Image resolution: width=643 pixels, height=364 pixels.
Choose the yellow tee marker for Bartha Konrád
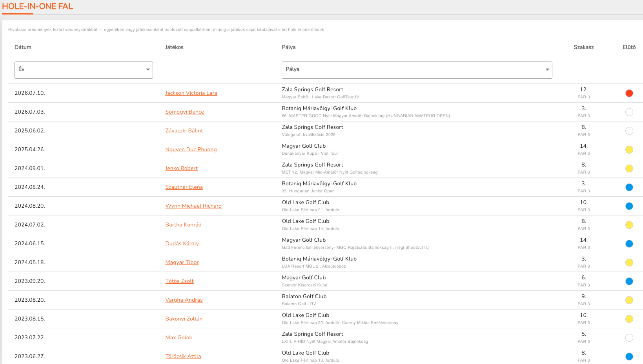(x=629, y=225)
